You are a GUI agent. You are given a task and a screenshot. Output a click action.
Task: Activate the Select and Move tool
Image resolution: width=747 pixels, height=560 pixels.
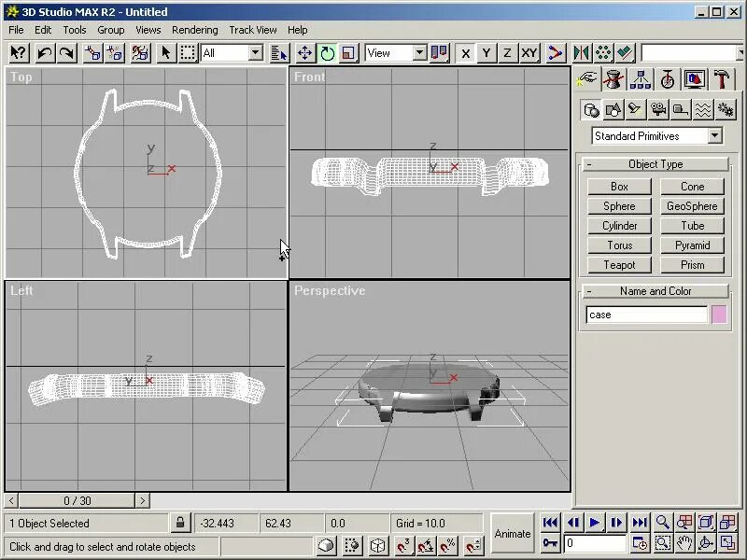(x=305, y=53)
